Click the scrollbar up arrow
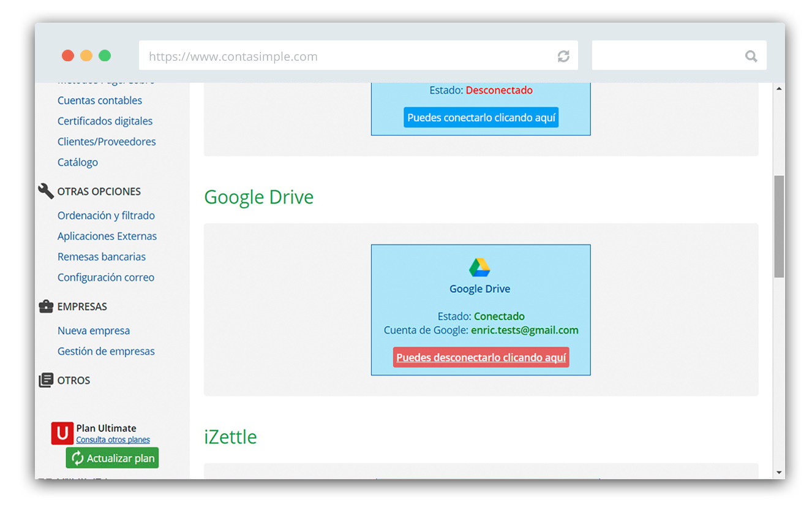812x508 pixels. click(779, 89)
